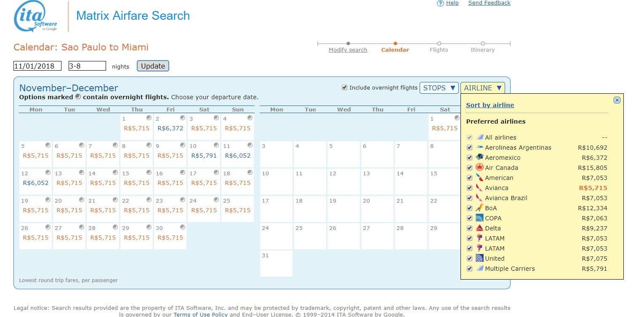
Task: Select November 2 fare R$6,372
Action: click(x=170, y=128)
